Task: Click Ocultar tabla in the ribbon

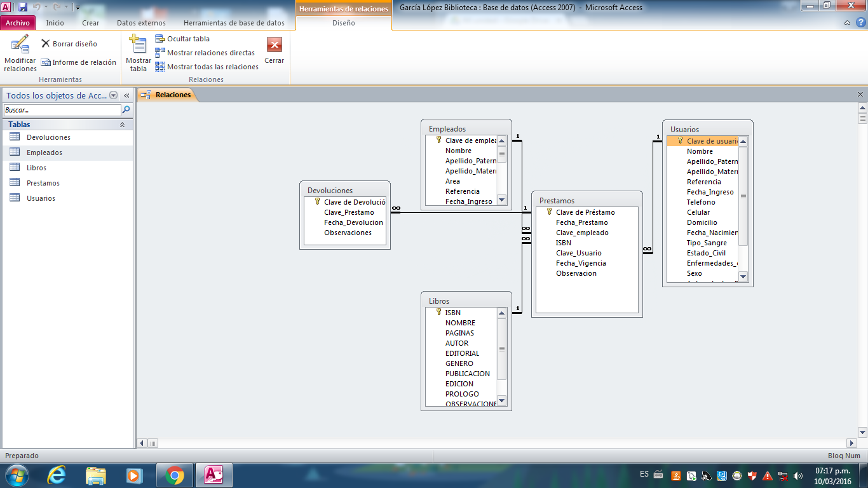Action: pos(182,39)
